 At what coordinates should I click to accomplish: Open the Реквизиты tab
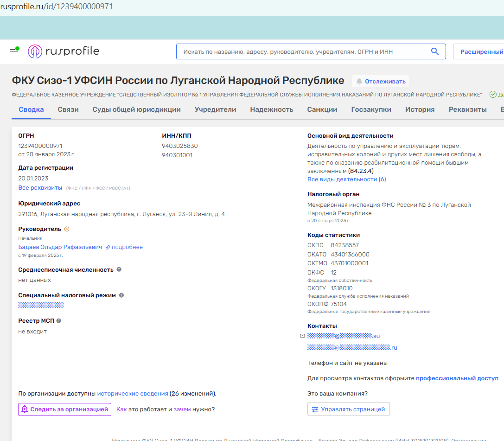(x=468, y=109)
